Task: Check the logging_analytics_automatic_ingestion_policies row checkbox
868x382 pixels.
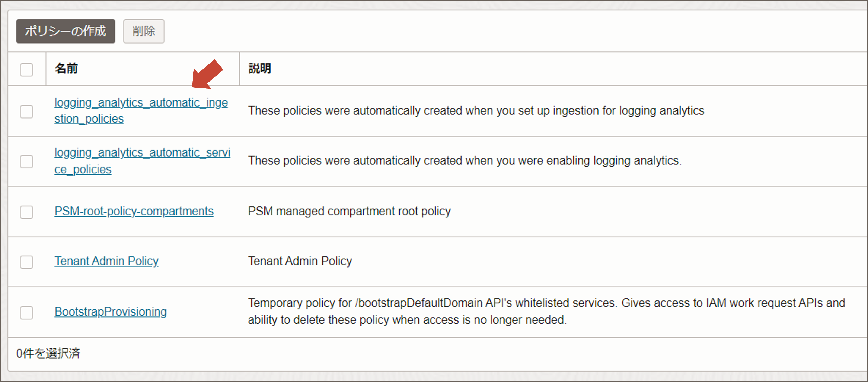Action: (26, 112)
